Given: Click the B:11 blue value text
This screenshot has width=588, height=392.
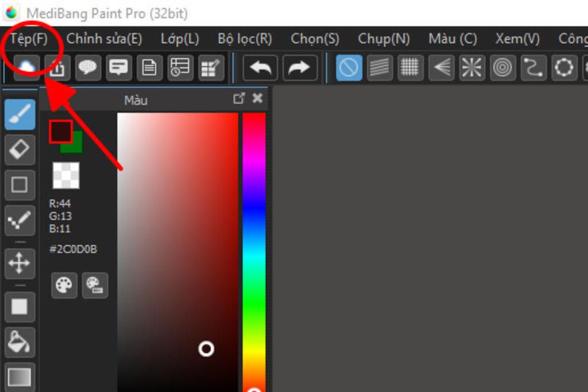Looking at the screenshot, I should (x=60, y=228).
